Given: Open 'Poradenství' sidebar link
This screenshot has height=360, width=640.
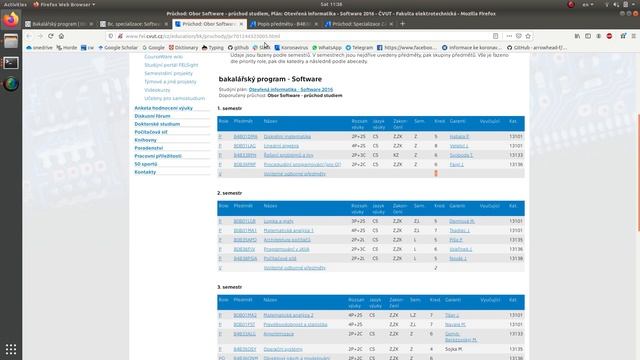Looking at the screenshot, I should 149,148.
